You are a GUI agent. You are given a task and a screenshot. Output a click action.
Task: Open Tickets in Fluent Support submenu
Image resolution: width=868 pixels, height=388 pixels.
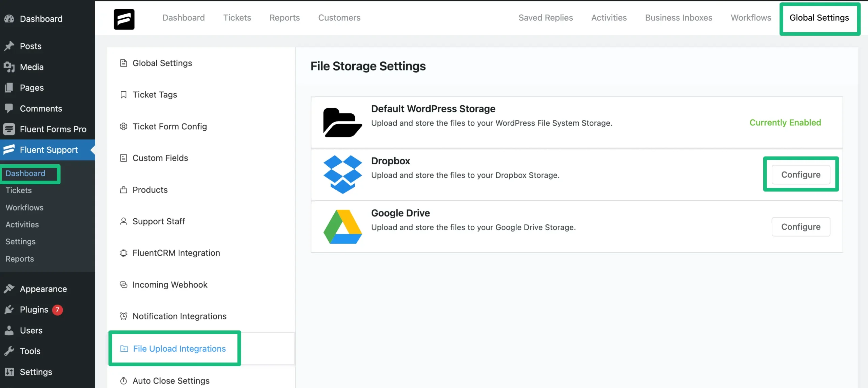[x=18, y=190]
